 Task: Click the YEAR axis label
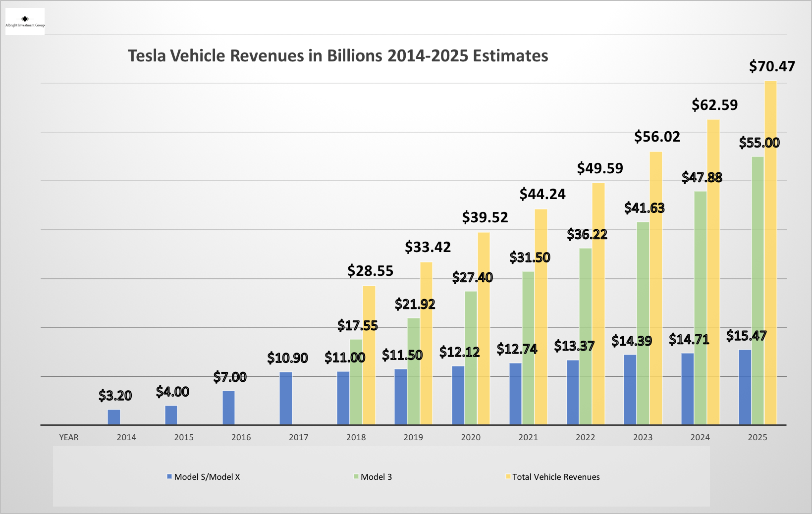tap(69, 437)
